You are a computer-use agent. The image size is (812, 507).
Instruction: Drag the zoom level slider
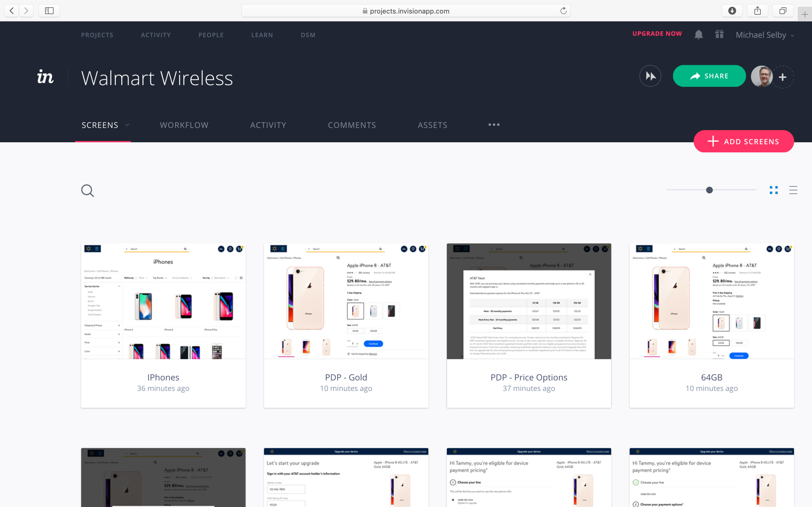[709, 190]
